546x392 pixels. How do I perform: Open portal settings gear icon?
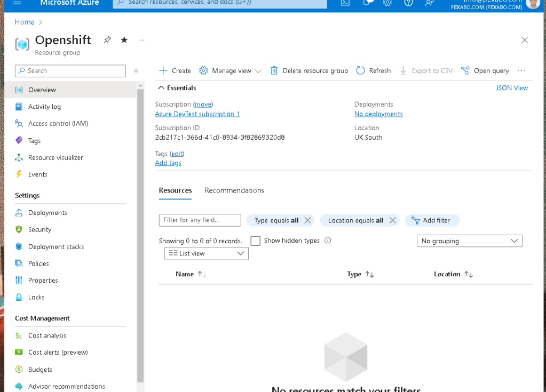pyautogui.click(x=387, y=3)
